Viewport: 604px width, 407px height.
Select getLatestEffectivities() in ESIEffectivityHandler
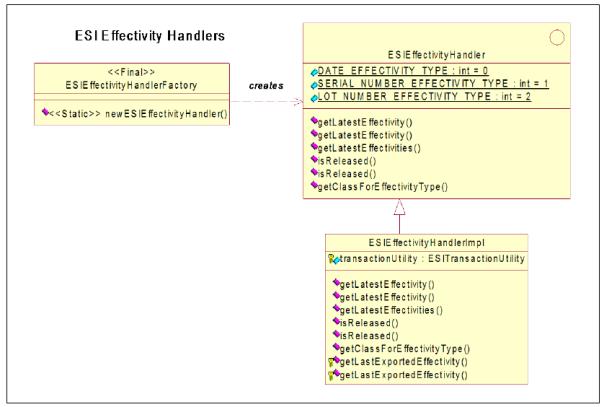[x=369, y=148]
